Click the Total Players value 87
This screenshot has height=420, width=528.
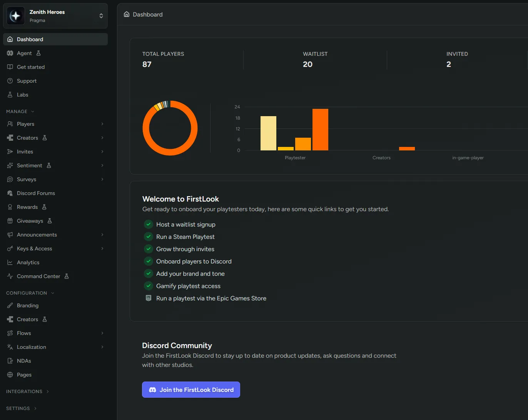coord(147,64)
